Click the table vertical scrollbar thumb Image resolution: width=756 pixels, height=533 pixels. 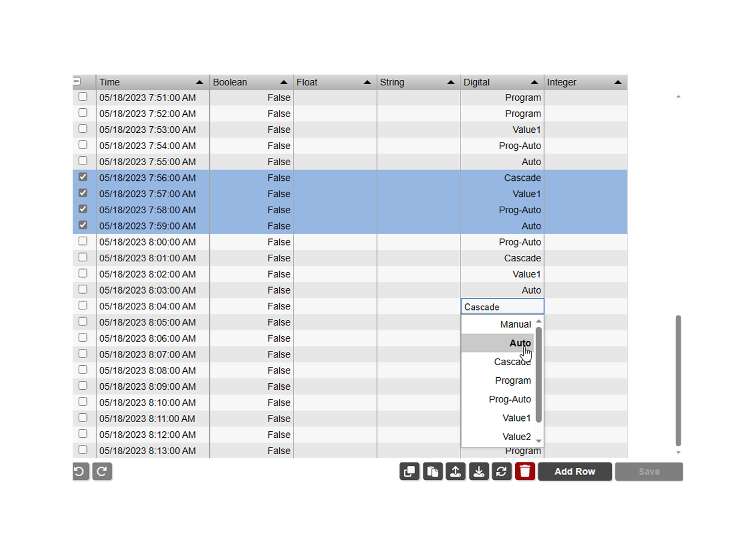coord(678,380)
